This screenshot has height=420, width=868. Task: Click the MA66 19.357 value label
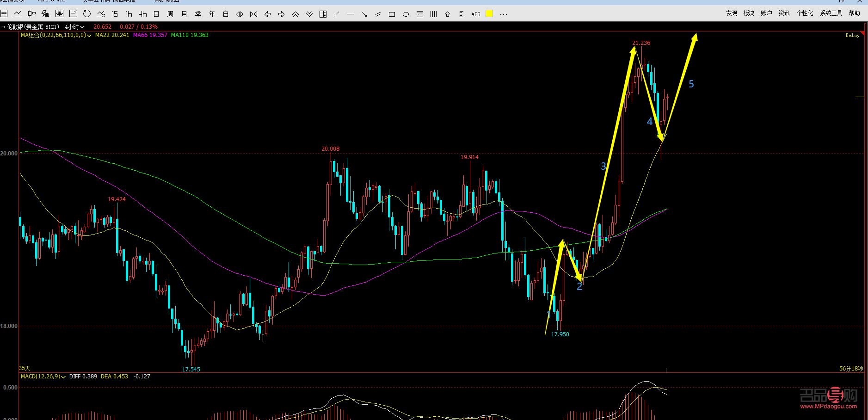click(x=150, y=35)
